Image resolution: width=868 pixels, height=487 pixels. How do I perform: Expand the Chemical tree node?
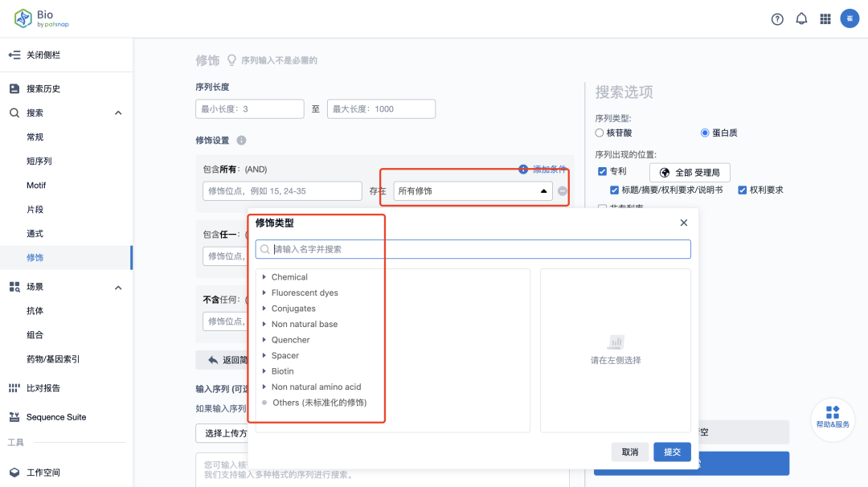pyautogui.click(x=264, y=277)
